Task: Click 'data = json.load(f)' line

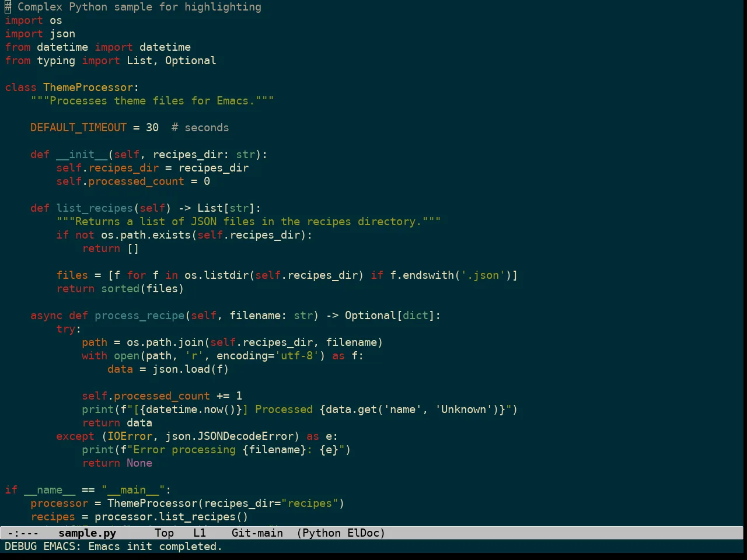Action: (x=168, y=369)
